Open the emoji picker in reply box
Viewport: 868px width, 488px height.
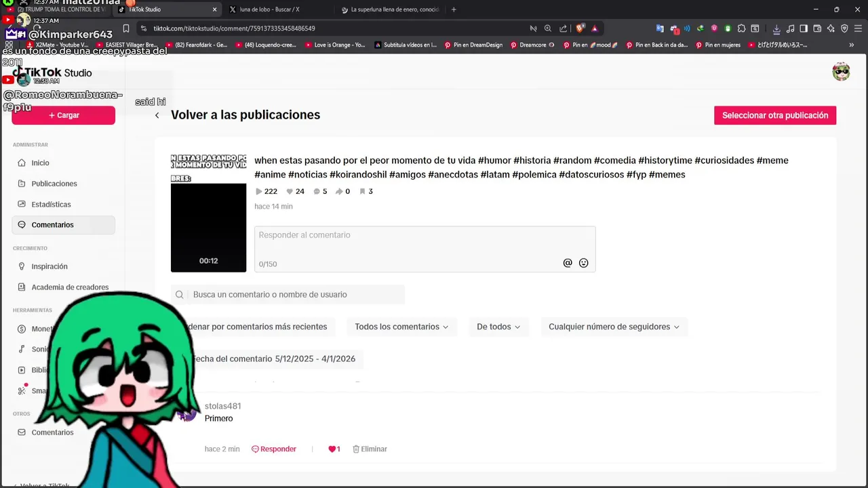pyautogui.click(x=583, y=263)
